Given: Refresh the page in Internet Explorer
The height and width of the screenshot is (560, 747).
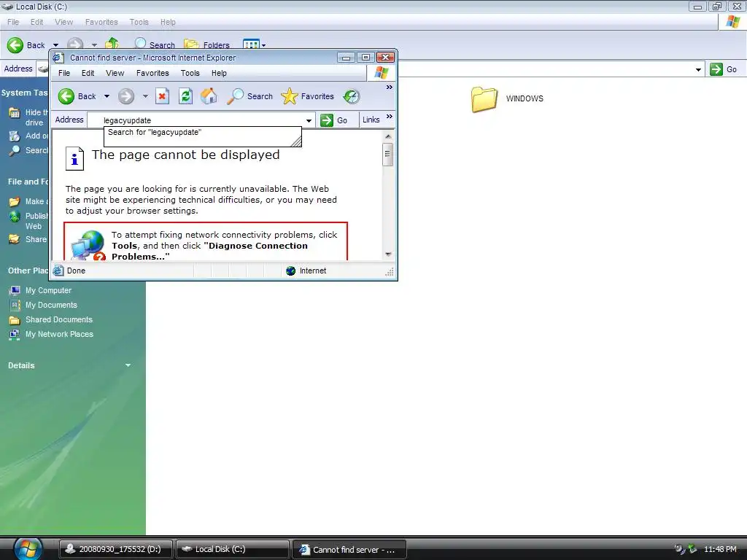Looking at the screenshot, I should click(185, 96).
